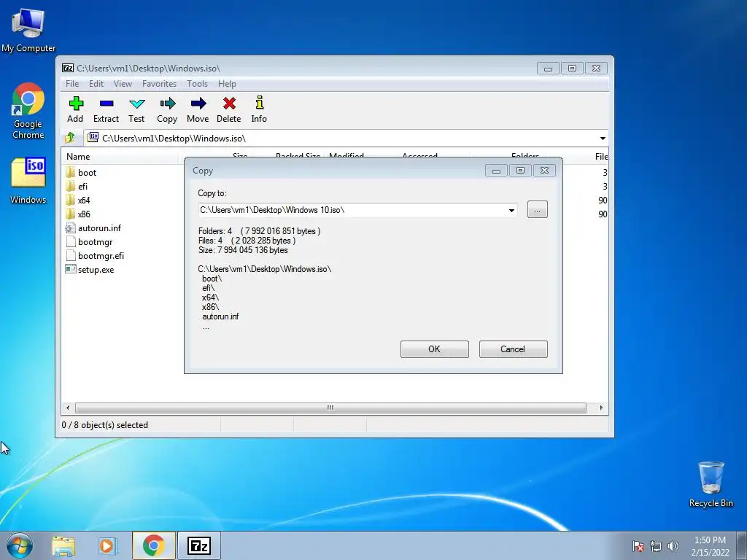Select Google Chrome desktop shortcut
The height and width of the screenshot is (560, 747).
[28, 111]
